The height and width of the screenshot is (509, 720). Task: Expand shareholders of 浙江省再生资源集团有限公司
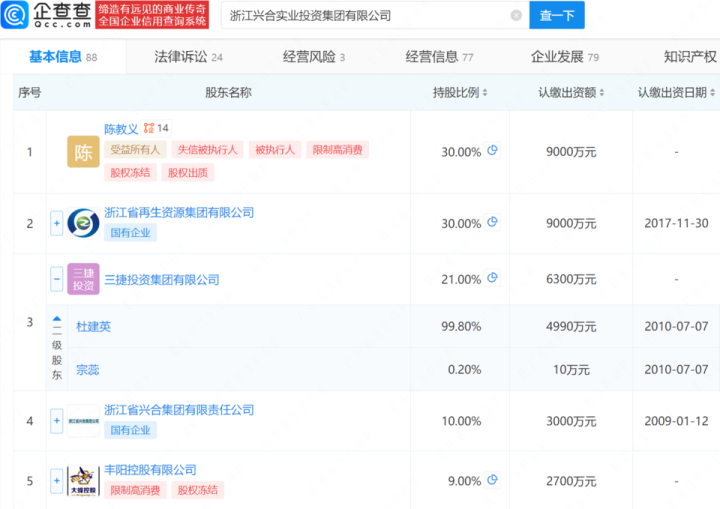pyautogui.click(x=56, y=223)
